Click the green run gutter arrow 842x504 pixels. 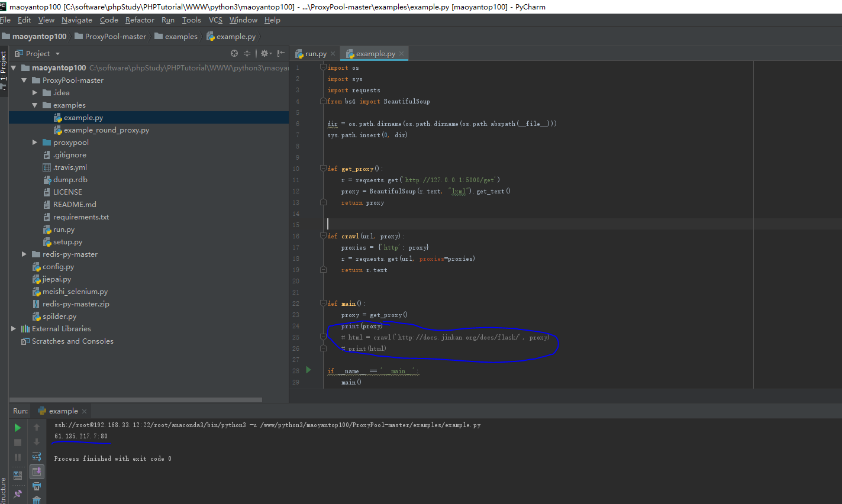coord(308,370)
